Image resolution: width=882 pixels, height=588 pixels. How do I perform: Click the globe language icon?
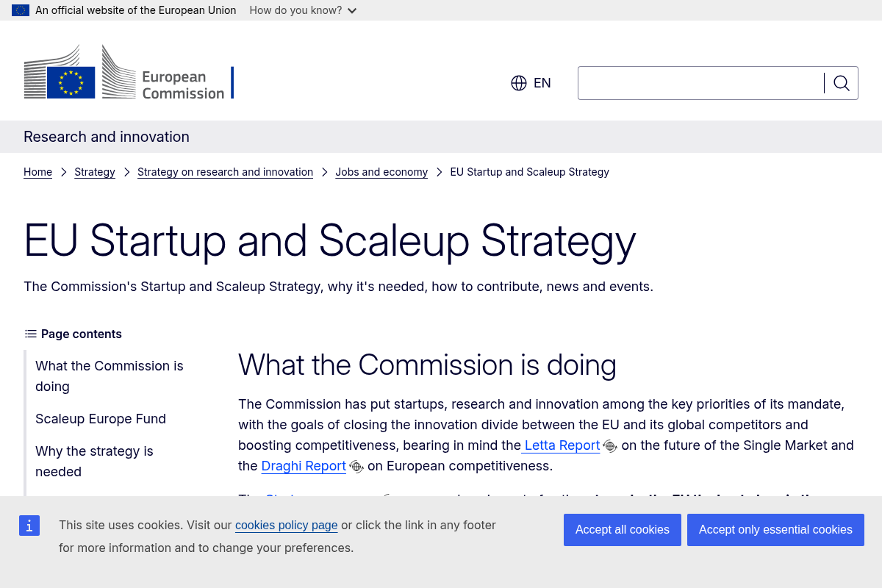[x=519, y=83]
